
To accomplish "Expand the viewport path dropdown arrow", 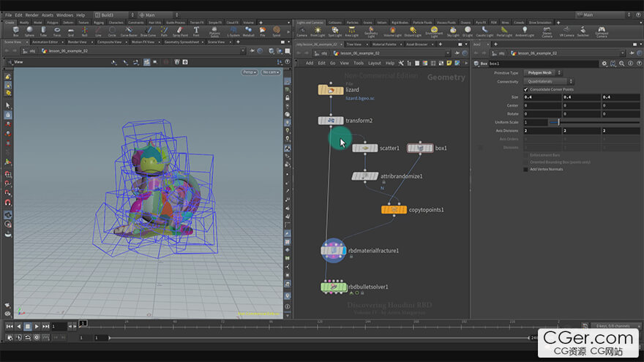I will (x=243, y=51).
